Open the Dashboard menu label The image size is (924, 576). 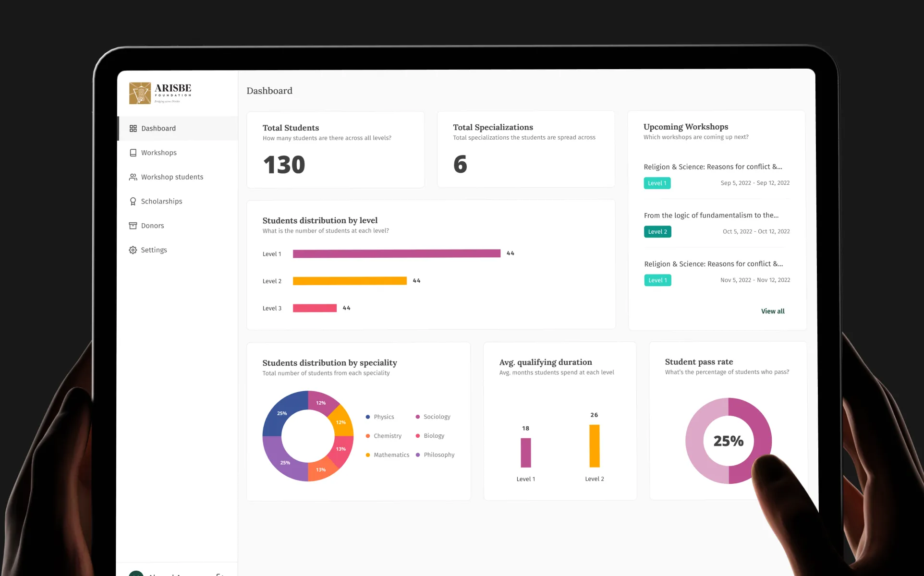click(158, 129)
